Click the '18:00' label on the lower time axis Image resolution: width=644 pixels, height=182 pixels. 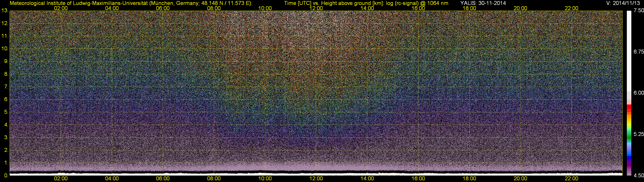[x=469, y=179]
